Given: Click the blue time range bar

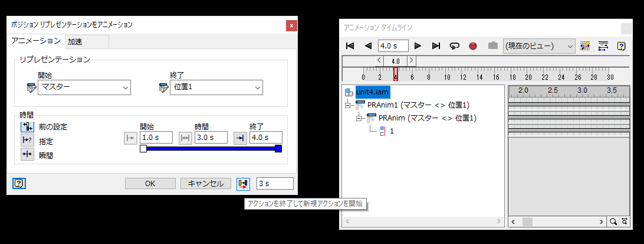Looking at the screenshot, I should [211, 148].
